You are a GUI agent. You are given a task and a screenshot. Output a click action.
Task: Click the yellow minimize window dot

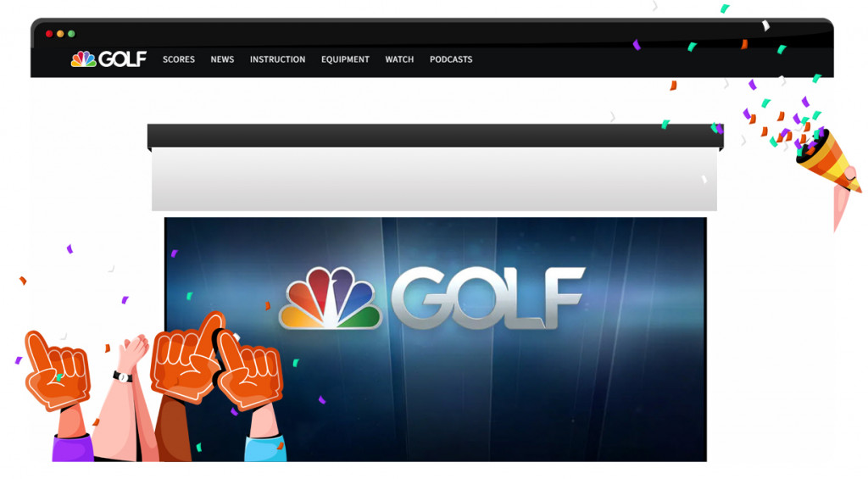click(60, 34)
